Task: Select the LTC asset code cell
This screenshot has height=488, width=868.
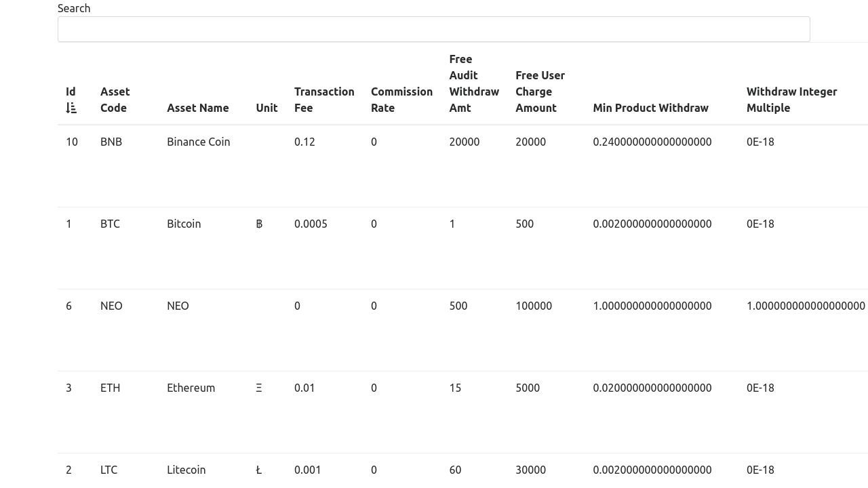Action: point(108,470)
